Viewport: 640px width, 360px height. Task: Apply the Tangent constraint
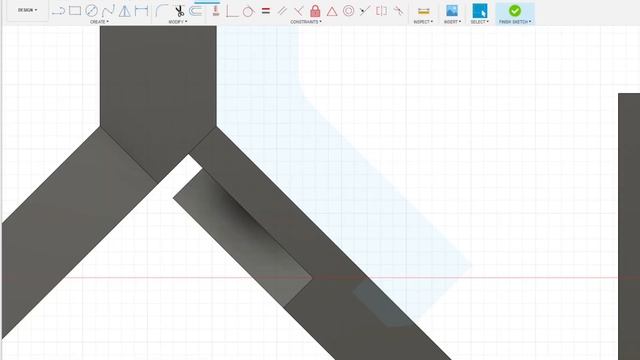[x=248, y=11]
